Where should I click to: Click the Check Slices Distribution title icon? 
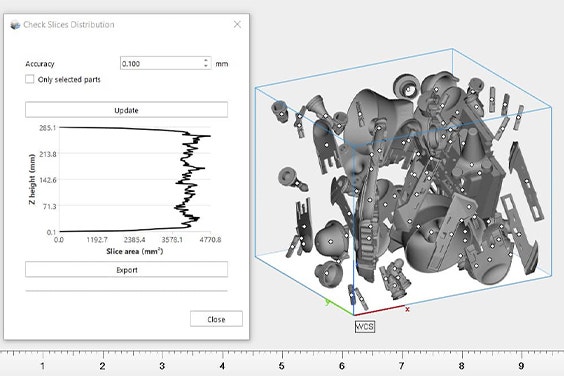coord(15,25)
